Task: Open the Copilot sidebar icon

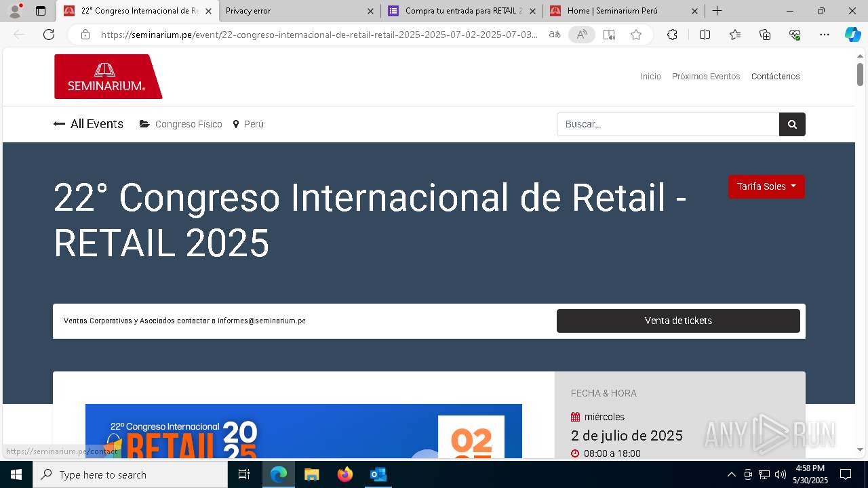Action: pyautogui.click(x=852, y=35)
